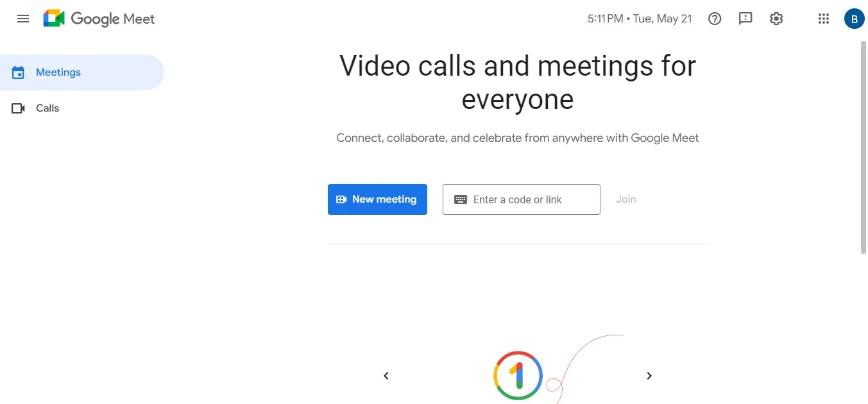The width and height of the screenshot is (868, 404).
Task: Click the Video calls and meetings heading
Action: coord(518,82)
